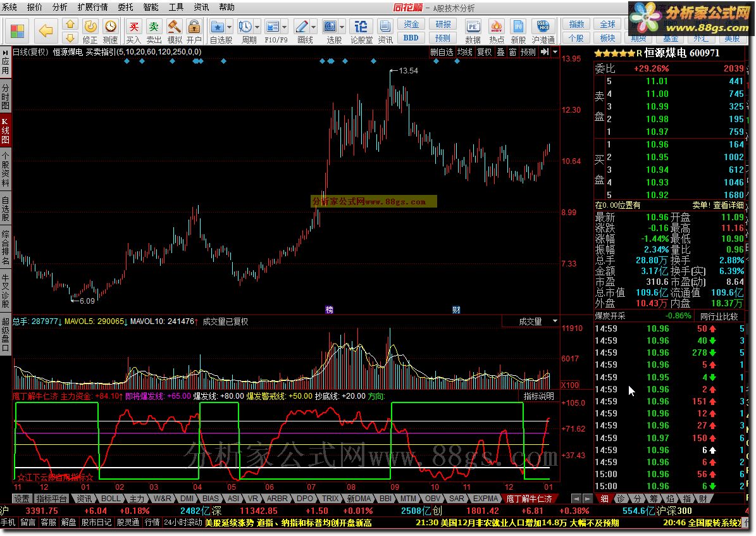This screenshot has width=756, height=536.
Task: Open the 委托 menu
Action: click(x=125, y=7)
